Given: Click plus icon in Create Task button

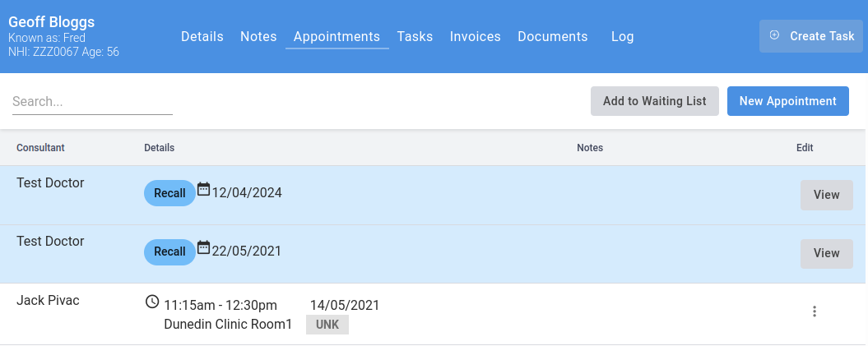Looking at the screenshot, I should tap(774, 35).
